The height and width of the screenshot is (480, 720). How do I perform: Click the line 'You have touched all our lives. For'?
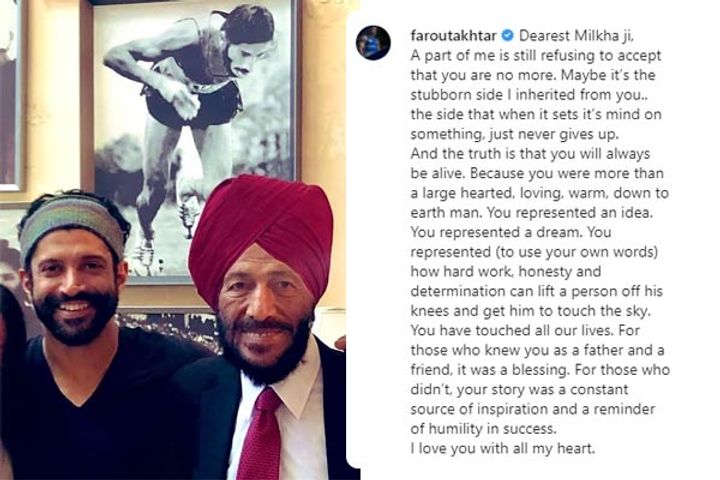coord(525,331)
